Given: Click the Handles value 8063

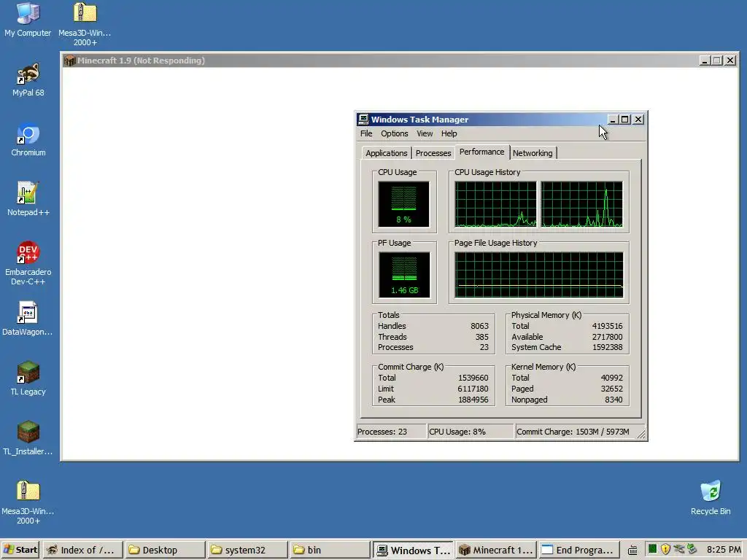Looking at the screenshot, I should click(x=479, y=326).
